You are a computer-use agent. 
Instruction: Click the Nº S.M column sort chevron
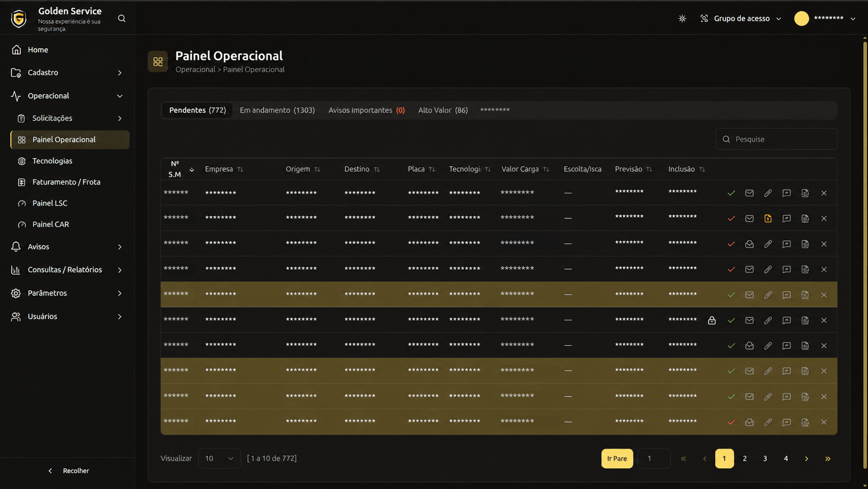coord(192,170)
